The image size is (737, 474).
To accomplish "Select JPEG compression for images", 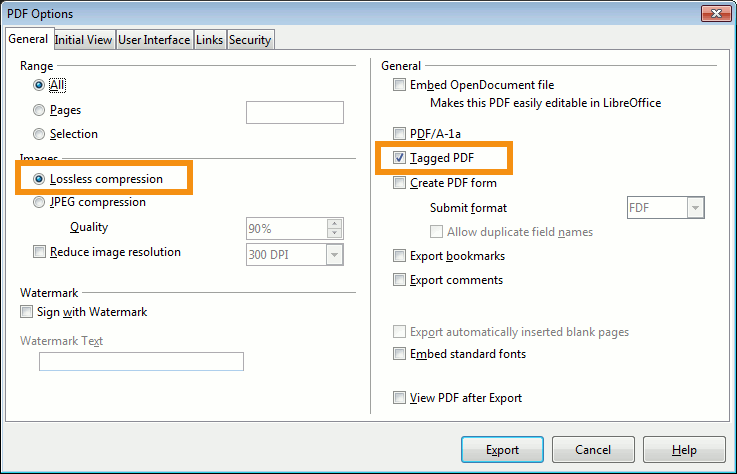I will 39,202.
